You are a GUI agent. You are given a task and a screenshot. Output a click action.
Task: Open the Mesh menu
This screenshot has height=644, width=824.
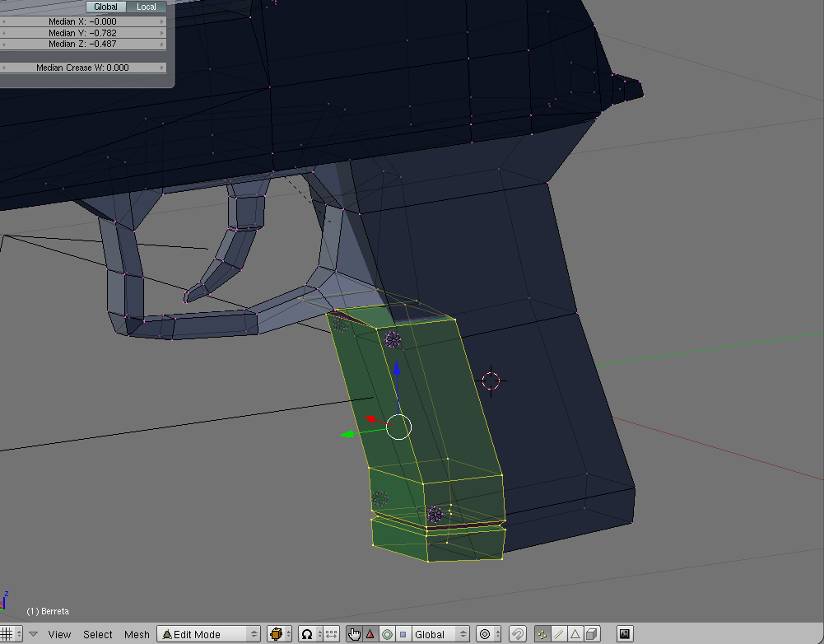pos(137,634)
